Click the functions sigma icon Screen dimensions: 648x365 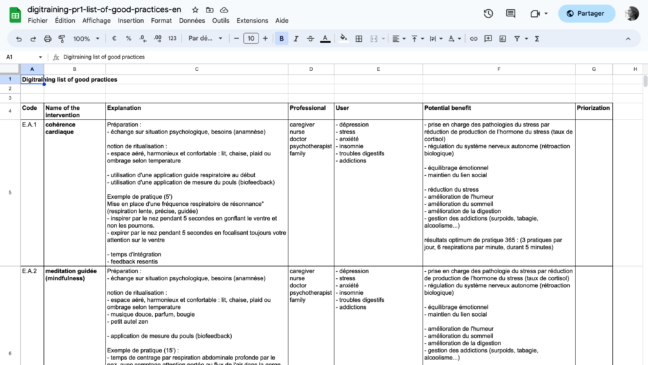(537, 39)
